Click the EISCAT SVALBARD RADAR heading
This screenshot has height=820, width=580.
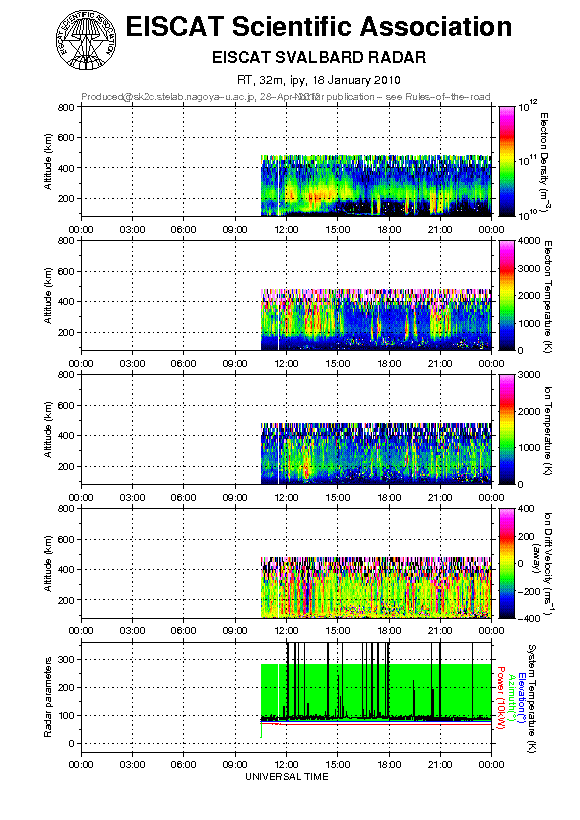[319, 57]
